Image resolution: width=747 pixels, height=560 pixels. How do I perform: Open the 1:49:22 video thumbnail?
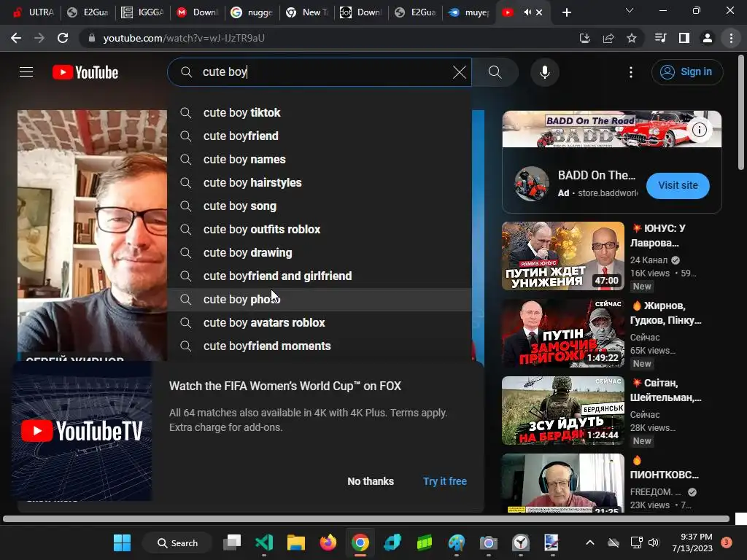click(x=563, y=333)
